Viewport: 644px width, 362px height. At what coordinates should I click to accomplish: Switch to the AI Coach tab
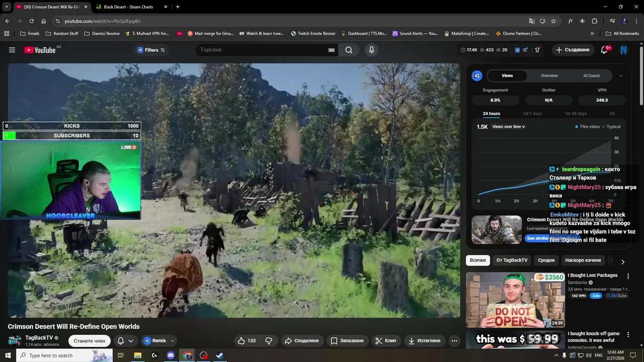[591, 75]
